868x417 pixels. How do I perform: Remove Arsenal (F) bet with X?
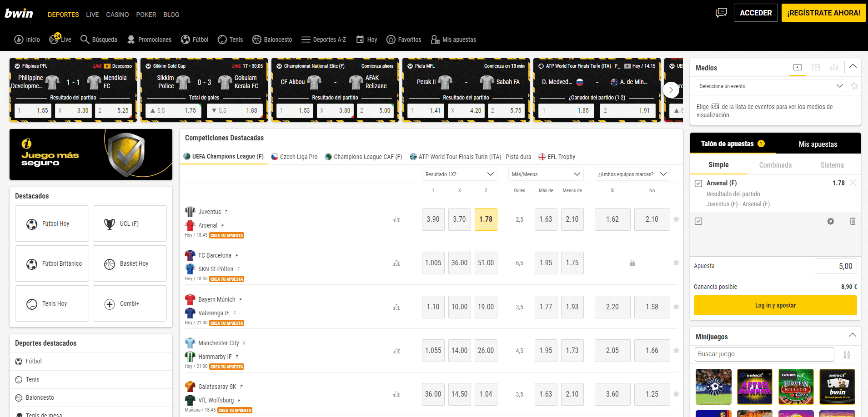853,183
